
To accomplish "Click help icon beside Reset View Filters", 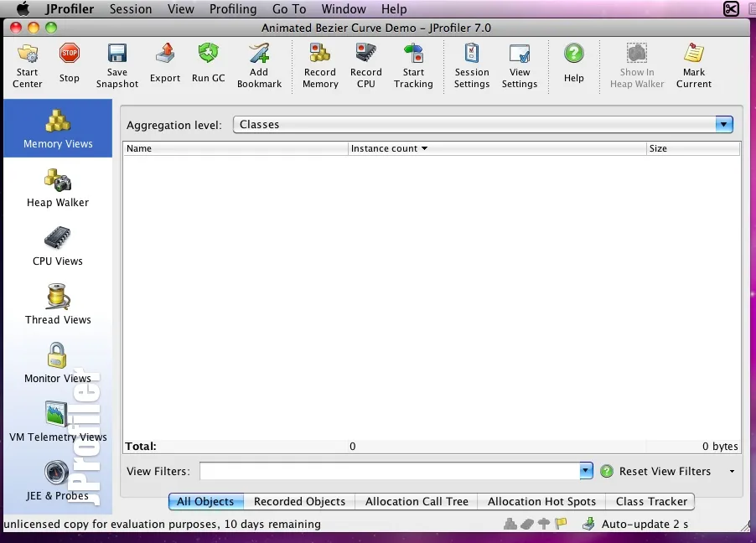I will (x=607, y=471).
